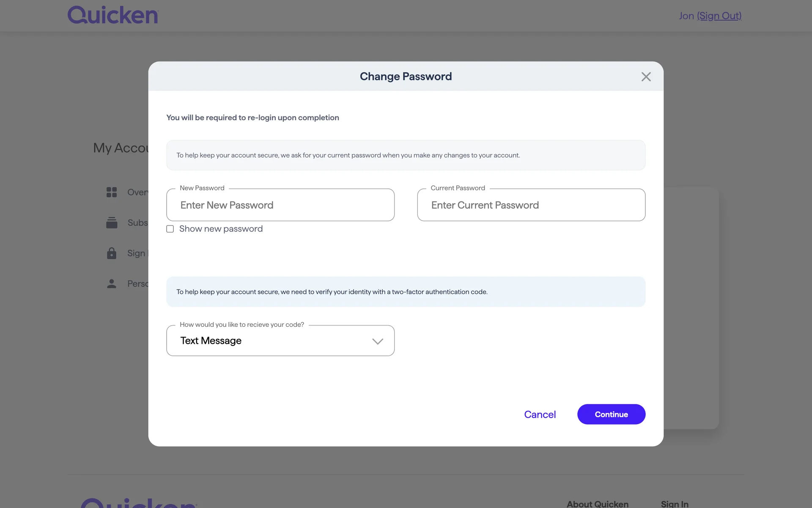This screenshot has width=812, height=508.
Task: Close the Change Password dialog with X
Action: (x=646, y=77)
